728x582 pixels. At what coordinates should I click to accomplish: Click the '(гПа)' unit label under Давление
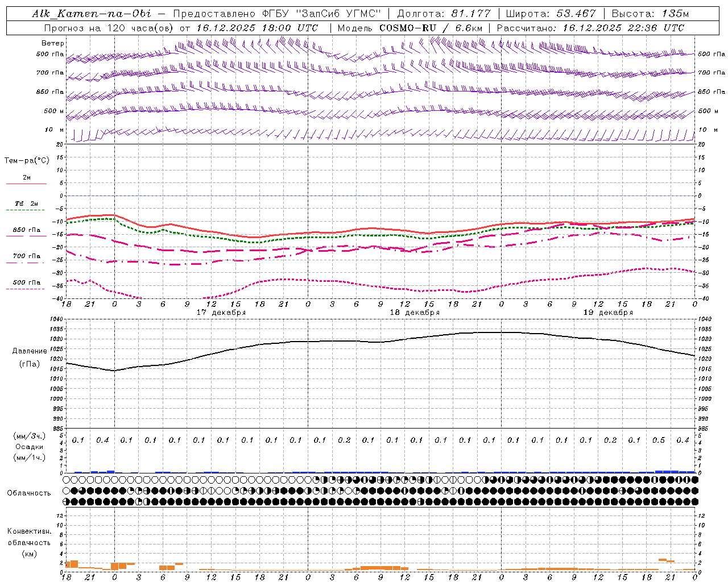(x=30, y=364)
